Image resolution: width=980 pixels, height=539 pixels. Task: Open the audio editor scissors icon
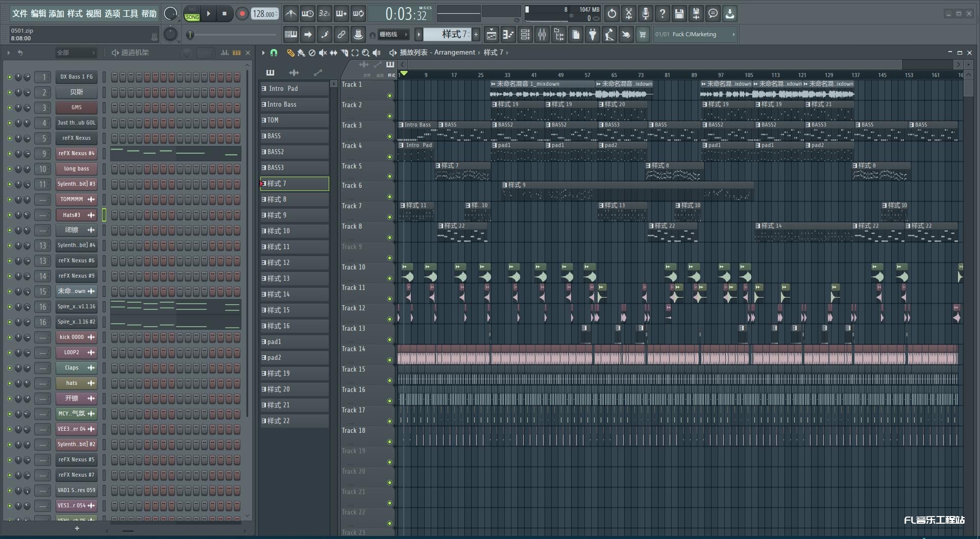coord(629,14)
